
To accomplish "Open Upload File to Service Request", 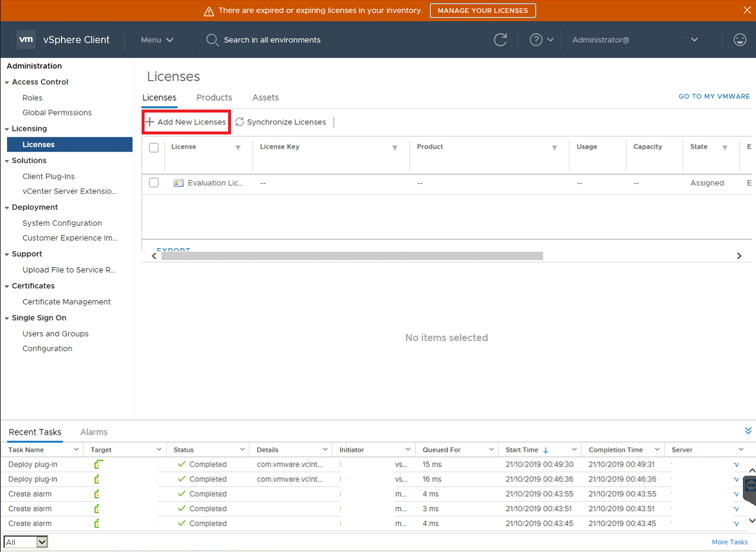I will click(69, 270).
